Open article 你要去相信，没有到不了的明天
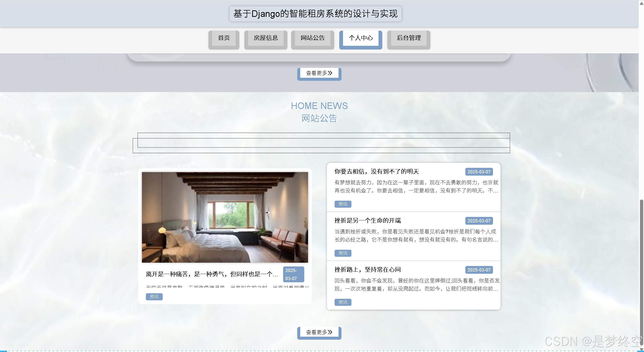The height and width of the screenshot is (352, 644). [376, 172]
